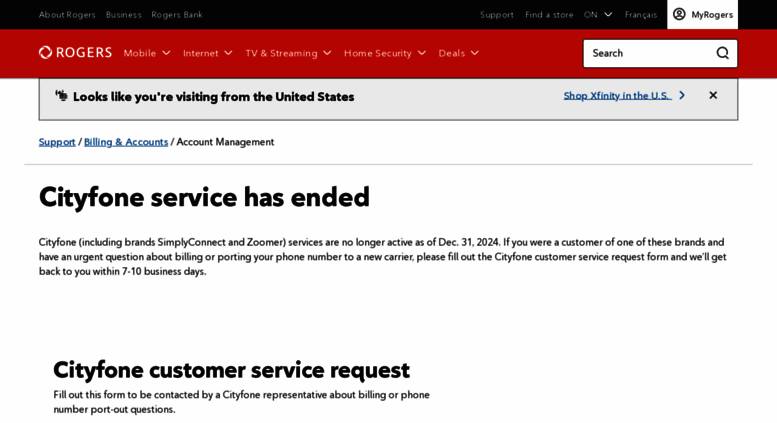Click the search magnifier icon

tap(722, 53)
